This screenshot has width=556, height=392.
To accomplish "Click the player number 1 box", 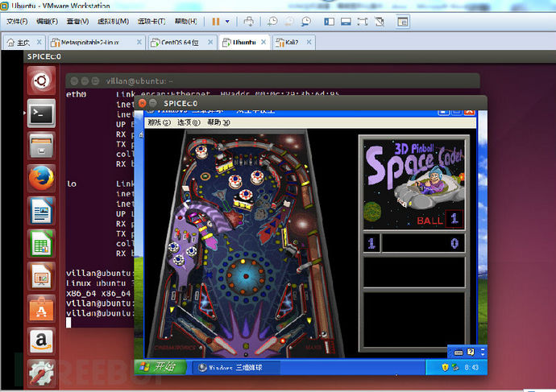I will (x=371, y=243).
